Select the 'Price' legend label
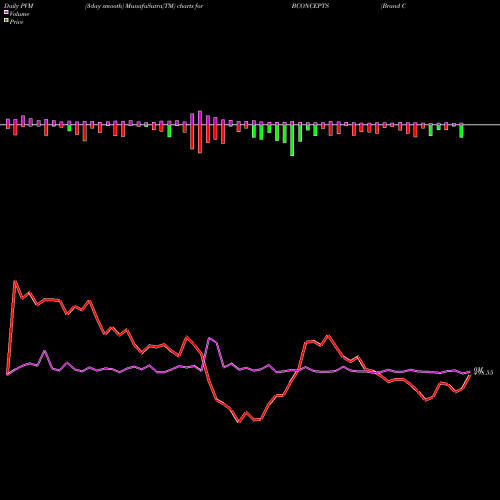This screenshot has width=500, height=500. 16,22
